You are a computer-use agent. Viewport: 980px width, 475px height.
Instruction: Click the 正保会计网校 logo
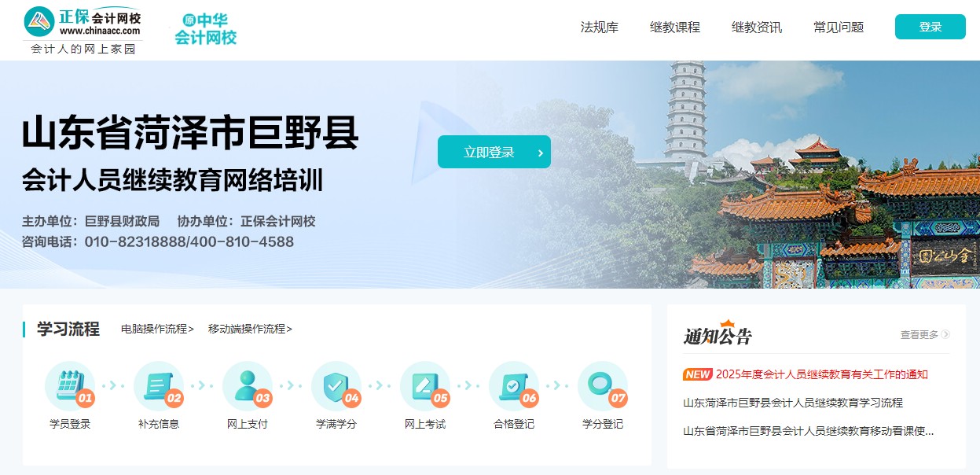(83, 30)
